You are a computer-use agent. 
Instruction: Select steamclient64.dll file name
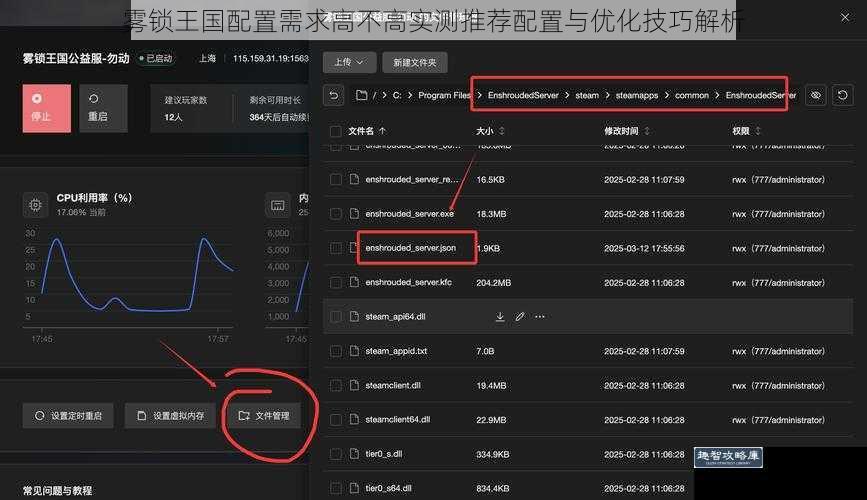click(x=398, y=419)
